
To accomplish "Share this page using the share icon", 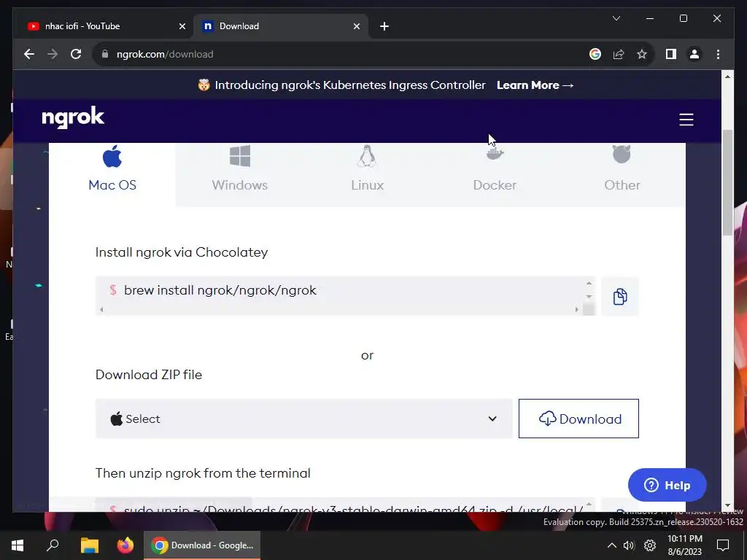I will pos(619,54).
